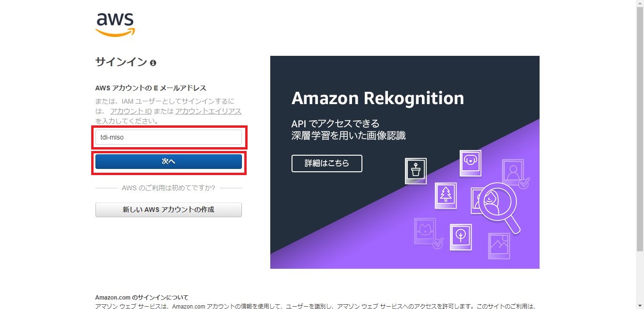Click the info icon beside サインイン

tap(153, 63)
